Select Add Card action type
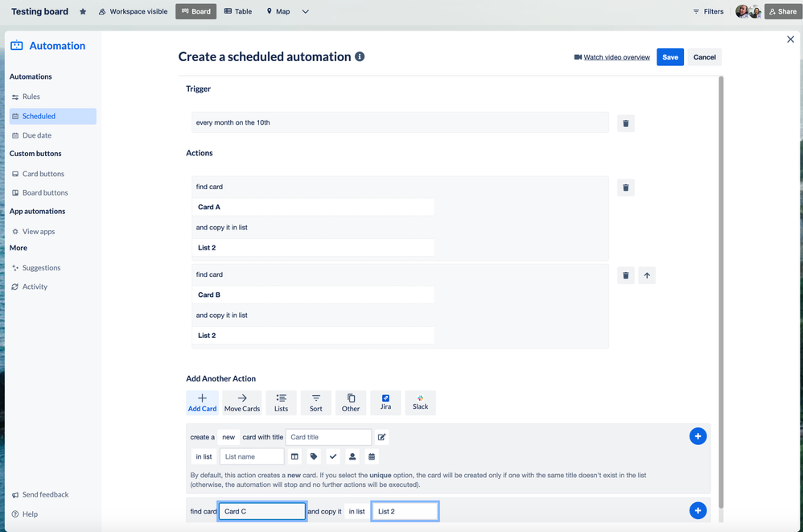 point(202,402)
